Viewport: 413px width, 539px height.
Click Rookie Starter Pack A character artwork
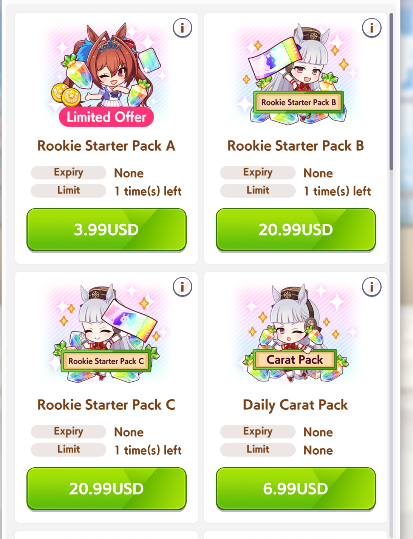click(x=107, y=74)
